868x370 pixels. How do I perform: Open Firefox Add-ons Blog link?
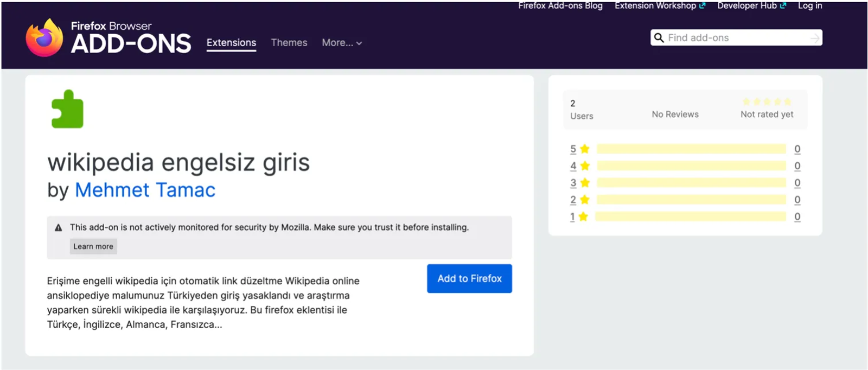pos(560,5)
